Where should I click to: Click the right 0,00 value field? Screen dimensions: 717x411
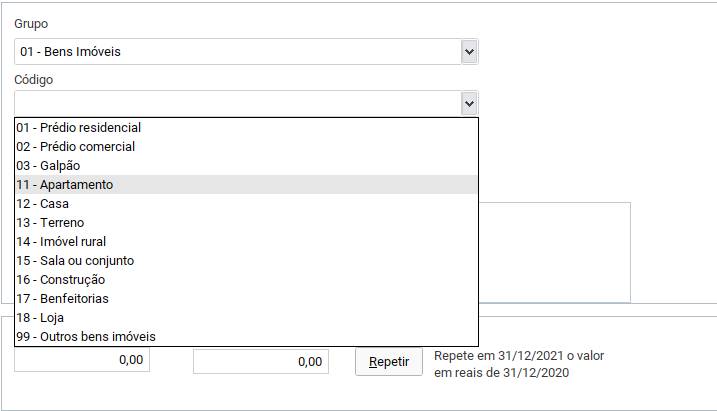(260, 361)
